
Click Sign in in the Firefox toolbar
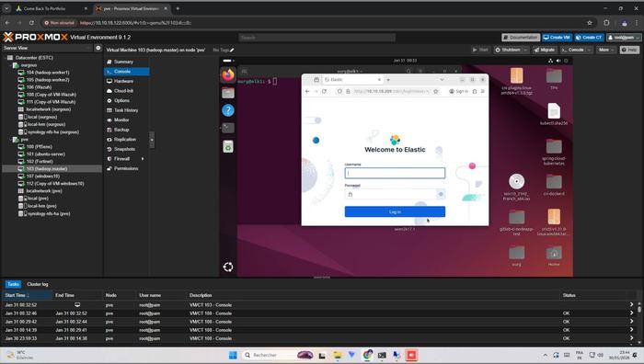coord(458,91)
